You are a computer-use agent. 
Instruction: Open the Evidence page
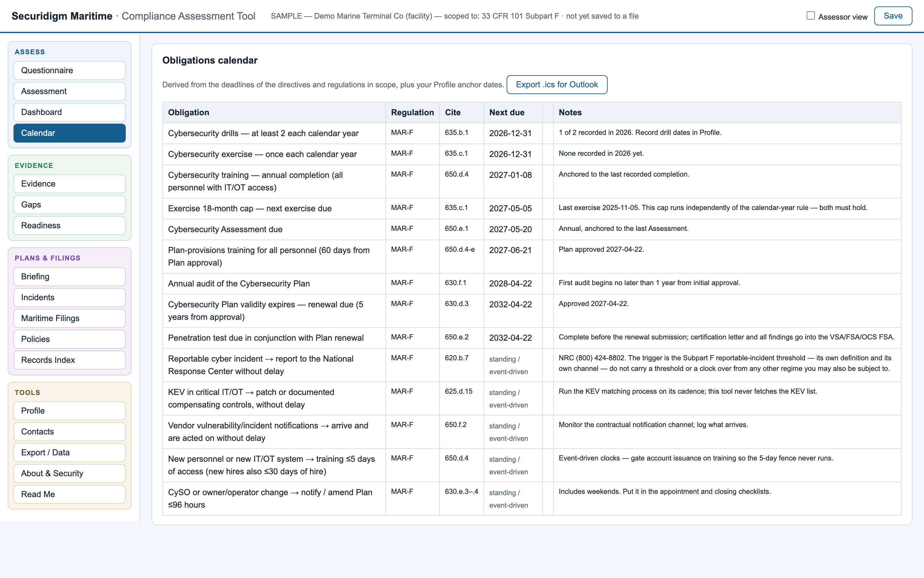point(70,184)
